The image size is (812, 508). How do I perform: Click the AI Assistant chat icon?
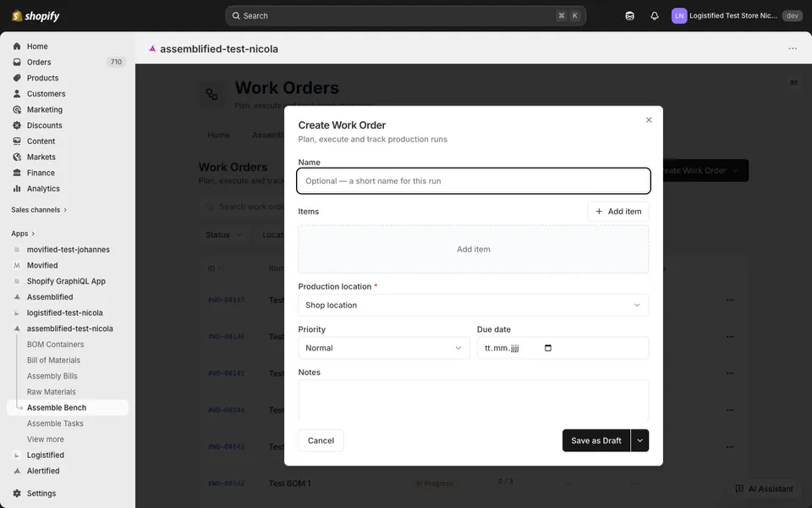point(739,489)
